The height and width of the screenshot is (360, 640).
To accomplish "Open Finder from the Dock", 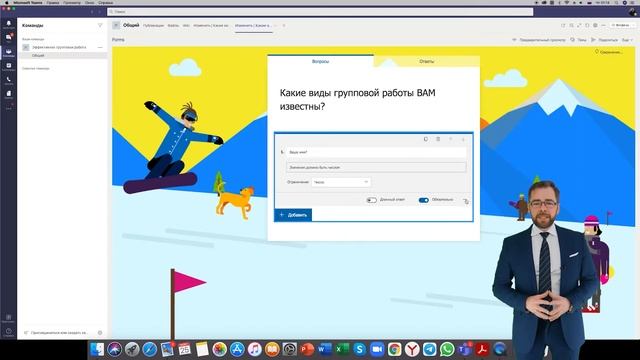I will coord(97,349).
